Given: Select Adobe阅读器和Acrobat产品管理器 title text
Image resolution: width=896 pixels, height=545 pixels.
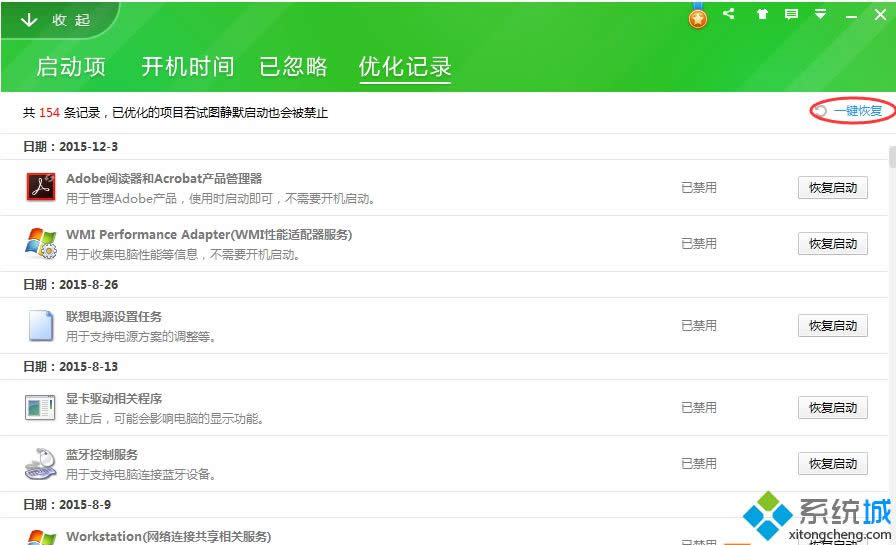Looking at the screenshot, I should [164, 178].
